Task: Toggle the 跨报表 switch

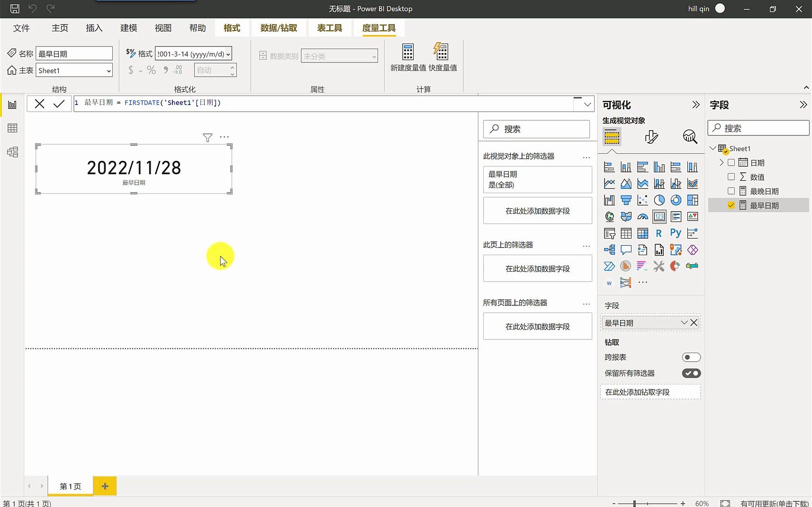Action: [x=691, y=357]
